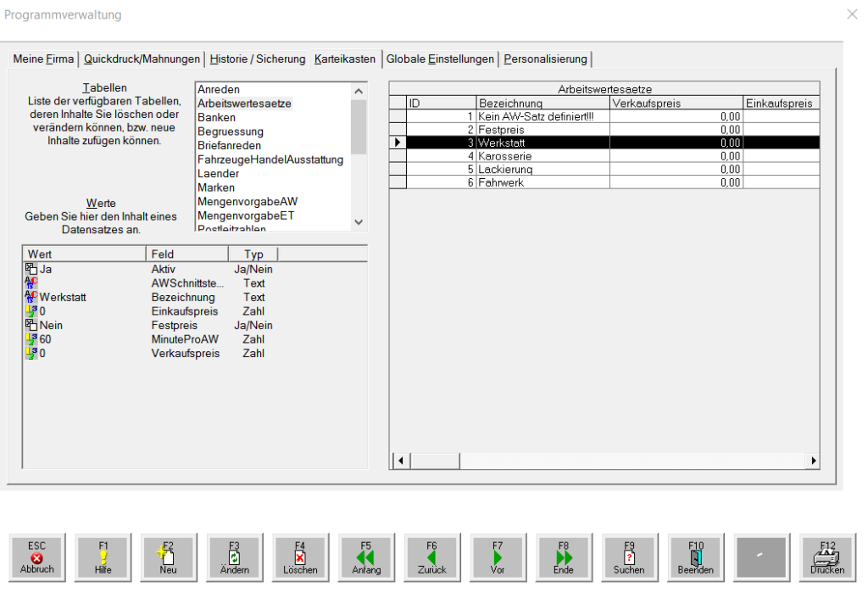
Task: Switch to the Quickdruck/Mahnungen tab
Action: coord(142,59)
